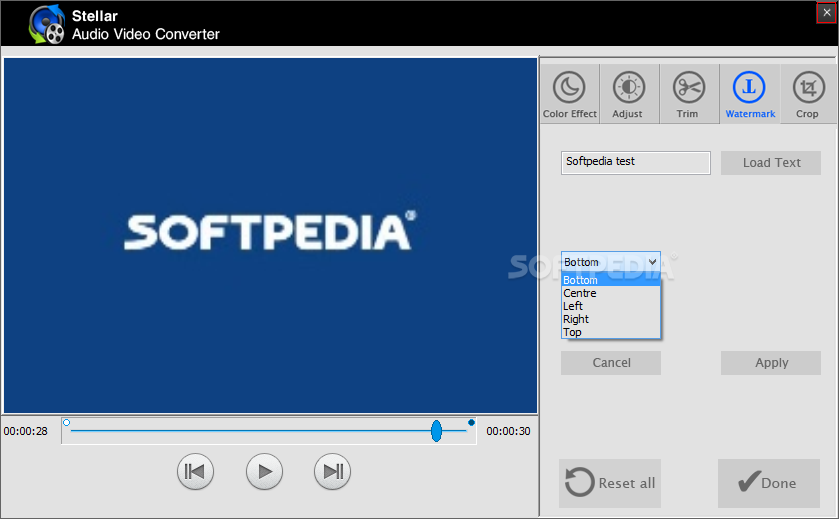The image size is (839, 519).
Task: Click in the watermark text field
Action: pyautogui.click(x=636, y=163)
